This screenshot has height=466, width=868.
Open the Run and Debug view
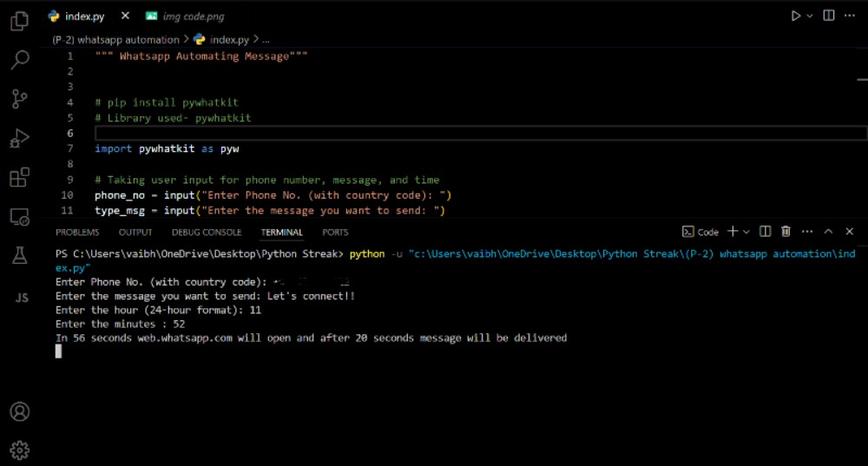(x=19, y=138)
